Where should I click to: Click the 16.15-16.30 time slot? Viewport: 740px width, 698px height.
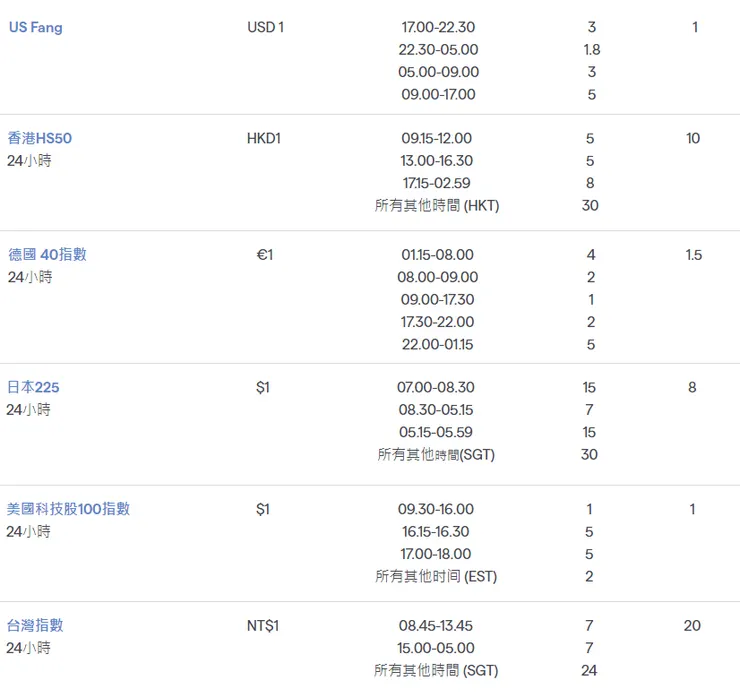pyautogui.click(x=437, y=531)
